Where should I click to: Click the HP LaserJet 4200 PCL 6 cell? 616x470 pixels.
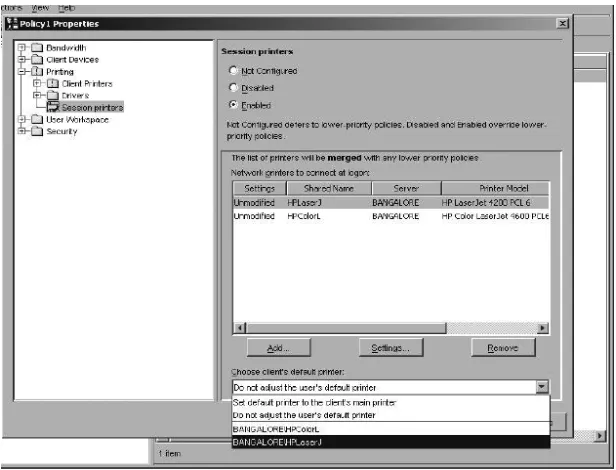point(486,202)
